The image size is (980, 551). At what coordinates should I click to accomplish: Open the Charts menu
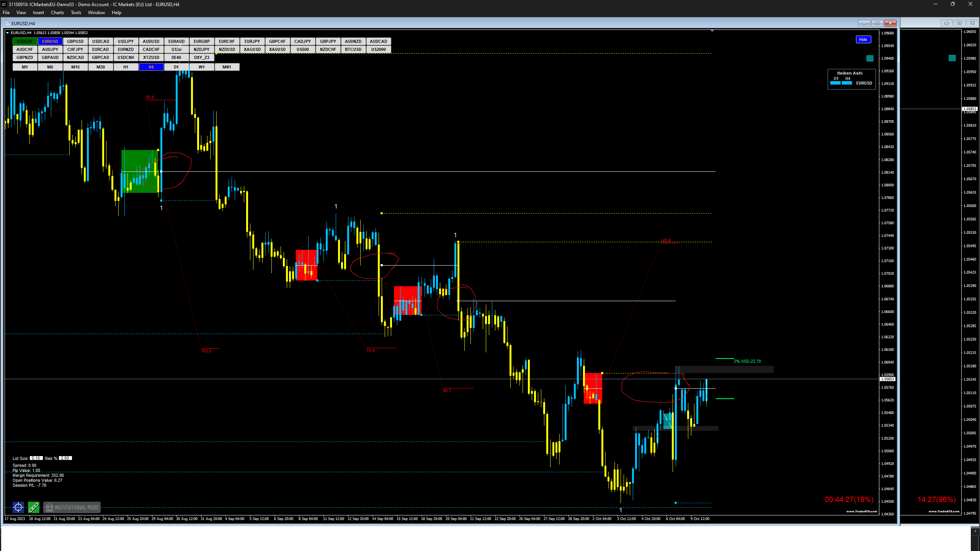tap(57, 13)
